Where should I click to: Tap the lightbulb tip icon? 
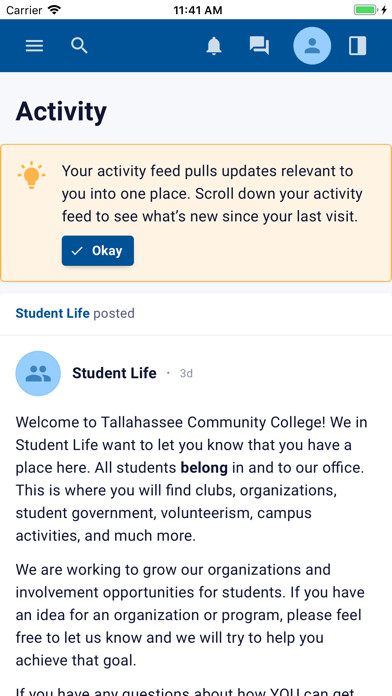point(32,176)
